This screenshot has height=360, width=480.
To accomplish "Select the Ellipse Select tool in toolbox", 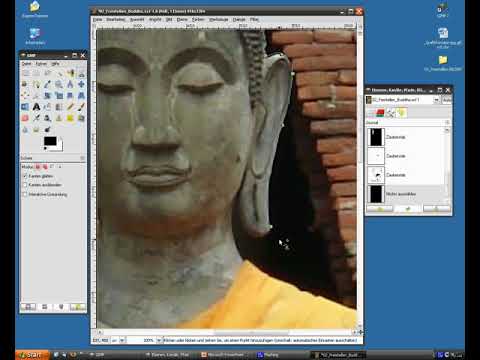I will coord(36,73).
